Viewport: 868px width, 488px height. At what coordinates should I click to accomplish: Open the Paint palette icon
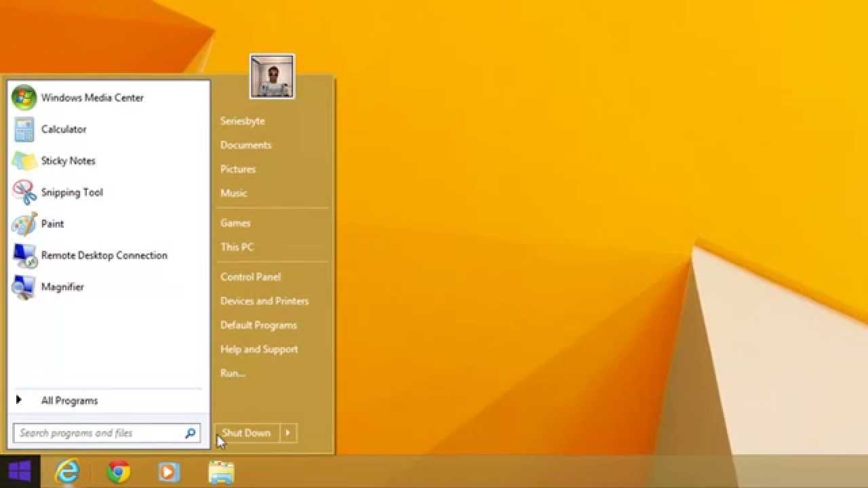(x=24, y=224)
